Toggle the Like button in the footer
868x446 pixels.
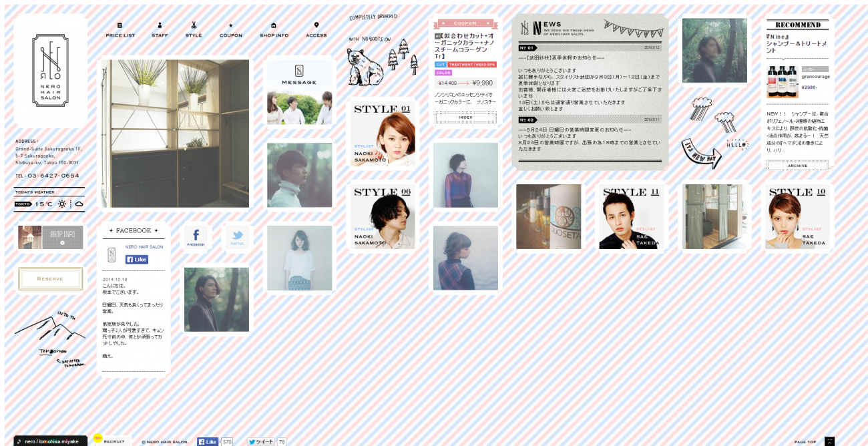click(x=208, y=441)
